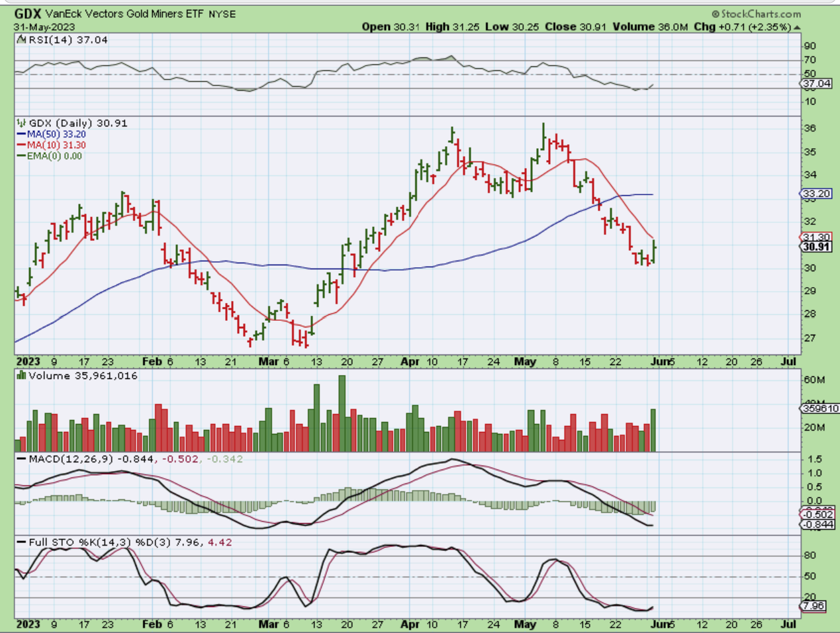Viewport: 840px width, 633px height.
Task: Click the OHLC bars icon beside GDX (Daily)
Action: click(22, 123)
